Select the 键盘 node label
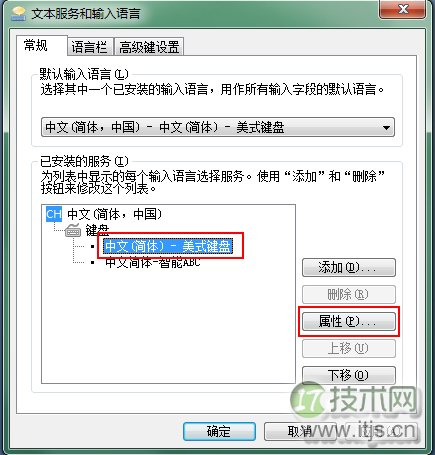 pyautogui.click(x=97, y=230)
